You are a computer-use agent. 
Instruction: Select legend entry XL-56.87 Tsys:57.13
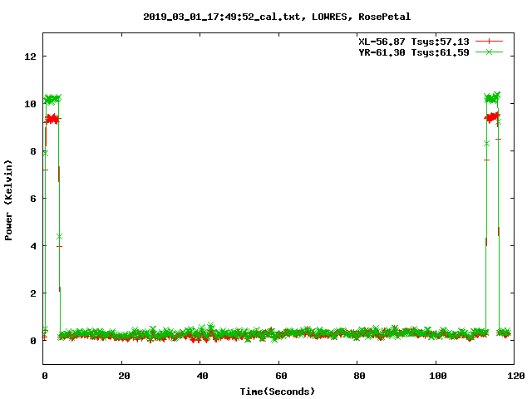pos(414,42)
